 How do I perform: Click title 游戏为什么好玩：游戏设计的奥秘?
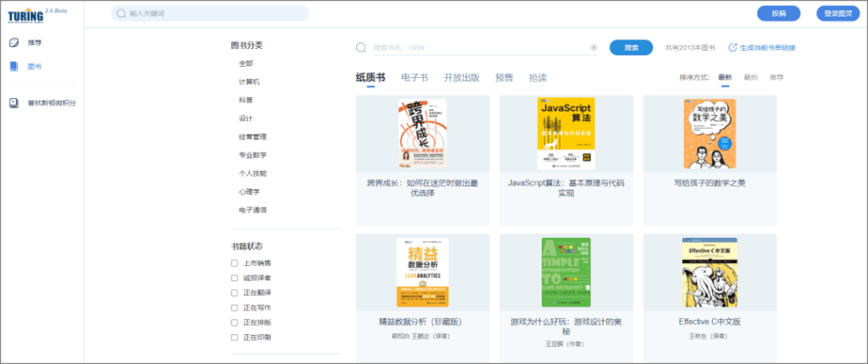coord(565,327)
